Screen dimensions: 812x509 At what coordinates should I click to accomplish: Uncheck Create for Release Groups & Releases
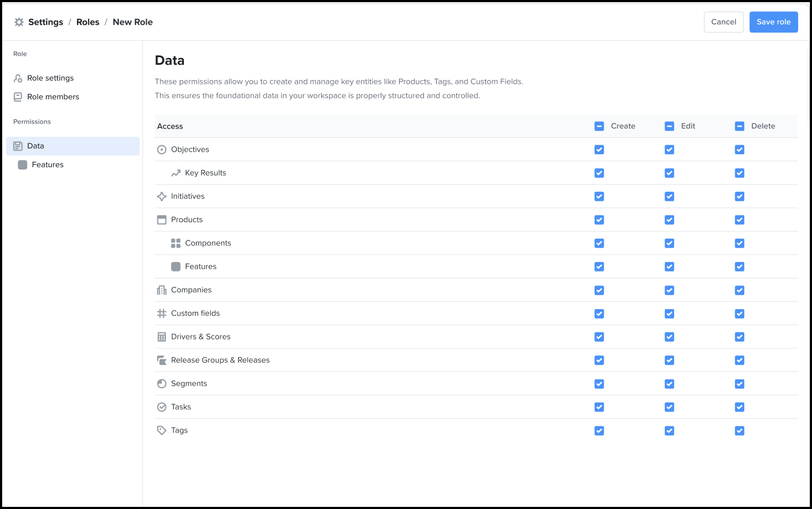pos(599,360)
